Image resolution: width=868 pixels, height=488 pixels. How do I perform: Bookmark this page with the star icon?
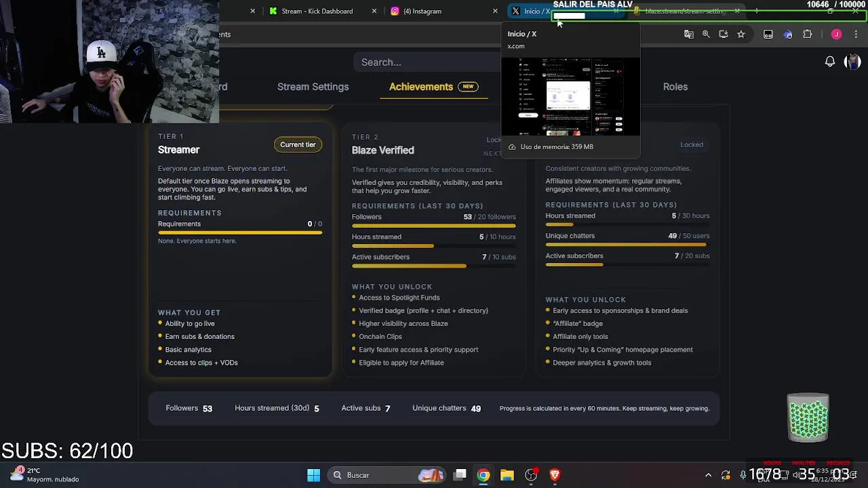click(x=741, y=34)
